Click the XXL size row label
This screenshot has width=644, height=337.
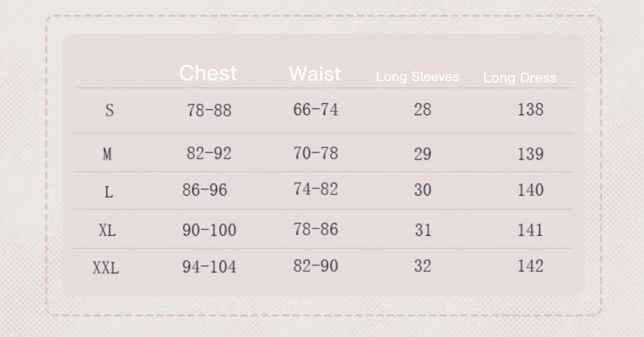(106, 268)
